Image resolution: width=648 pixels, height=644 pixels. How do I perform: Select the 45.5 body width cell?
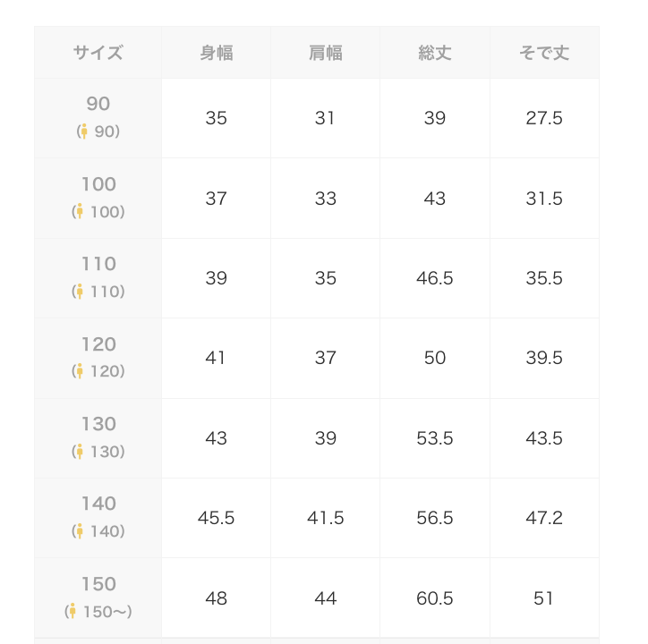[217, 518]
